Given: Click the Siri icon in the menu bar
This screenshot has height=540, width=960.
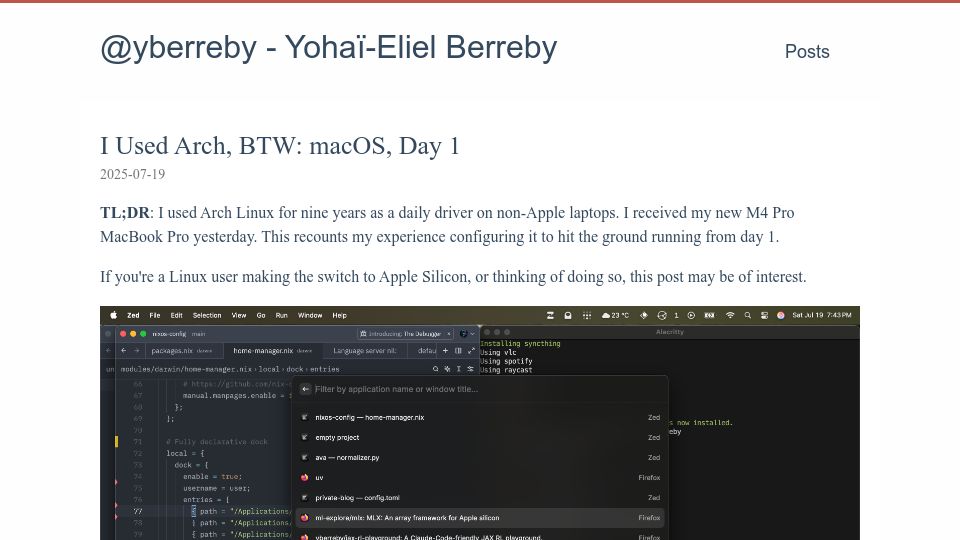Looking at the screenshot, I should coord(781,315).
